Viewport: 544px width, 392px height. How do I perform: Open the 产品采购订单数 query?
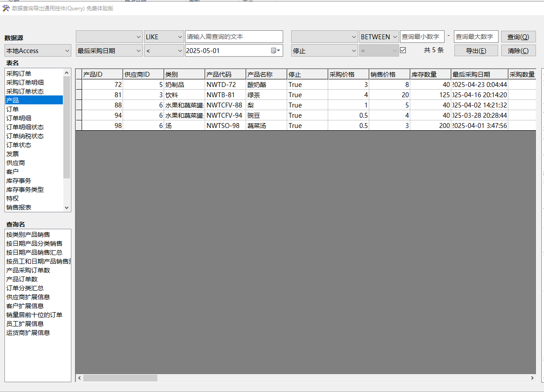(38, 270)
